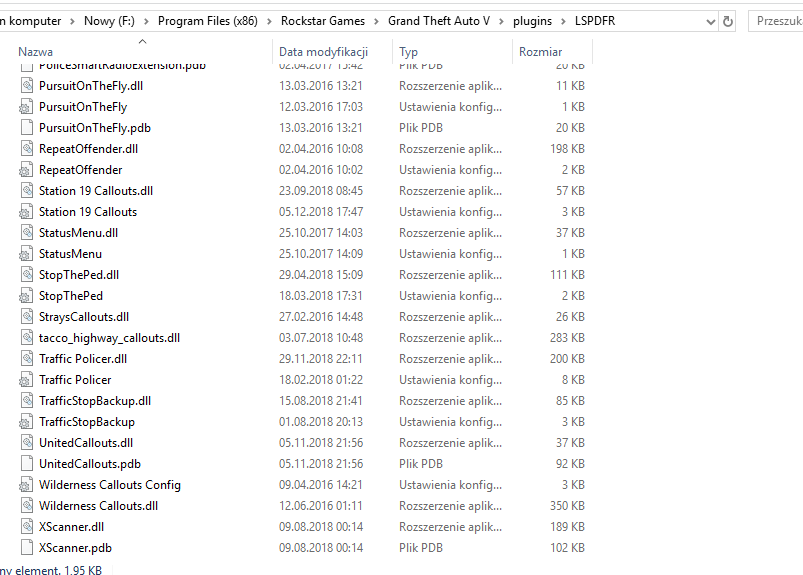The width and height of the screenshot is (803, 575).
Task: Select Wilderness Callouts Config file name
Action: tap(110, 484)
